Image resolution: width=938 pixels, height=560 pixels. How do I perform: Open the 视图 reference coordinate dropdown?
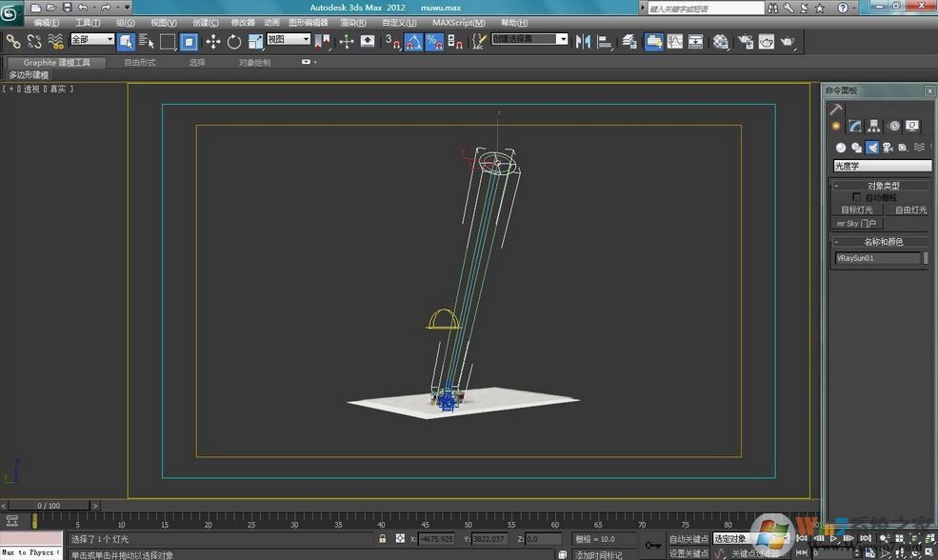point(288,40)
